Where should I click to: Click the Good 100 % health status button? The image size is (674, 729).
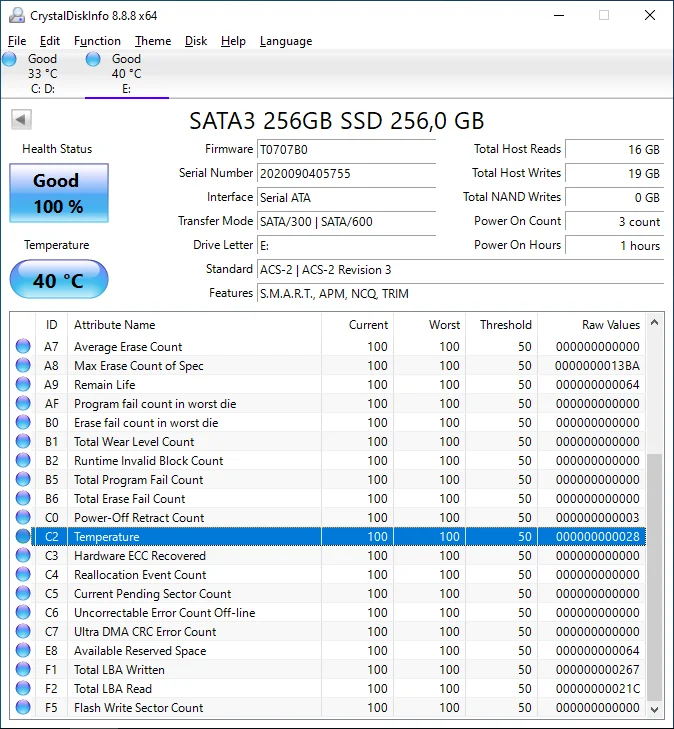tap(59, 193)
